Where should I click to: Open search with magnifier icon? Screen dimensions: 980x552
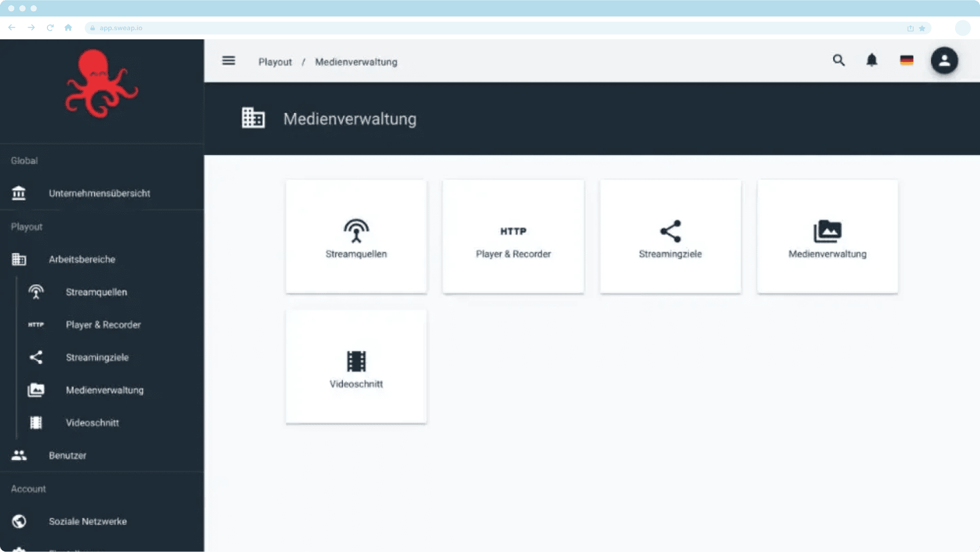click(839, 60)
